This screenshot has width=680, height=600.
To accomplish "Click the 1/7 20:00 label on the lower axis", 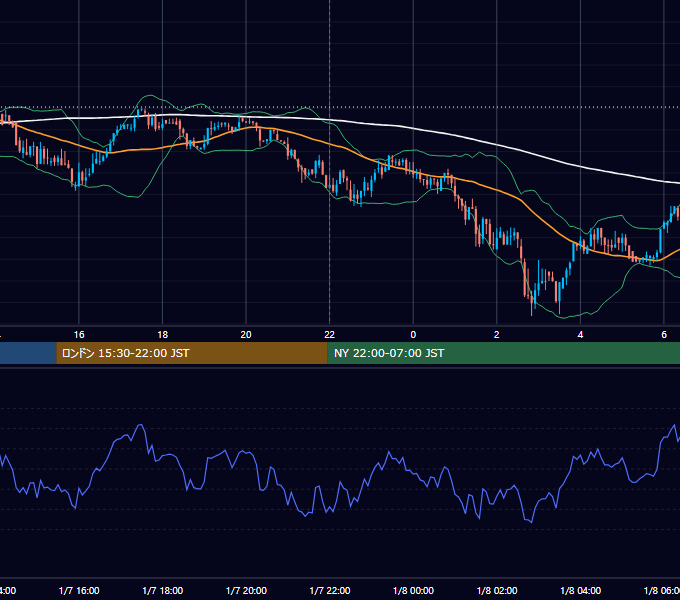I will pyautogui.click(x=246, y=591).
